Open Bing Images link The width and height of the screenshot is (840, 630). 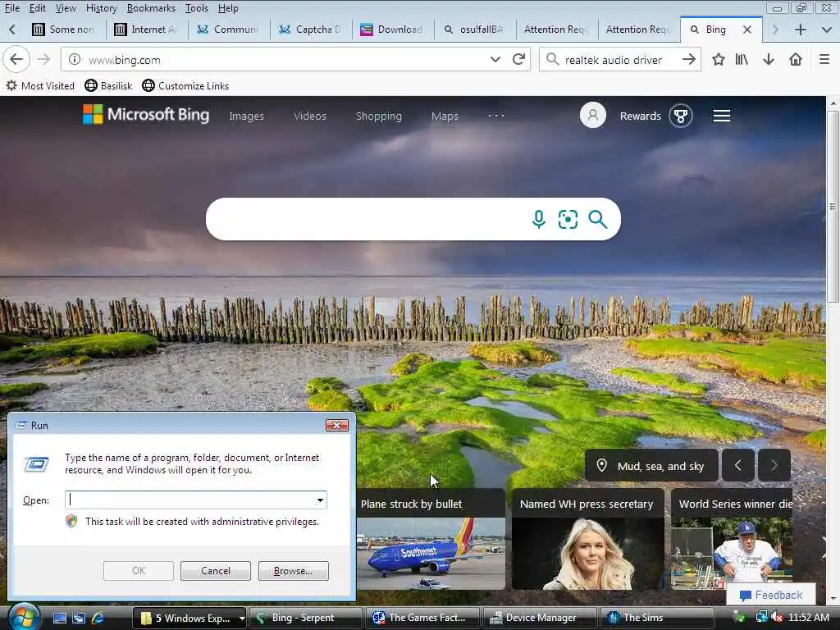point(246,116)
